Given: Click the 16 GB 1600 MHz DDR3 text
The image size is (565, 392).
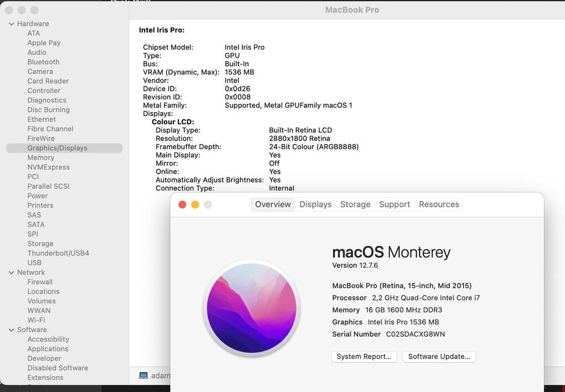Looking at the screenshot, I should tap(403, 310).
